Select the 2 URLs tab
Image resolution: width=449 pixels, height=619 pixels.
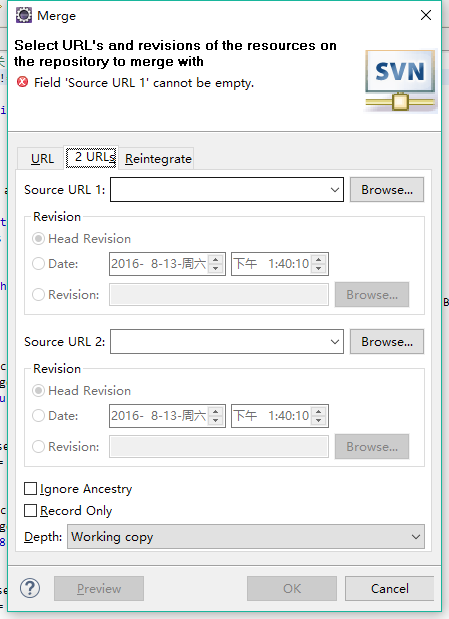(91, 157)
